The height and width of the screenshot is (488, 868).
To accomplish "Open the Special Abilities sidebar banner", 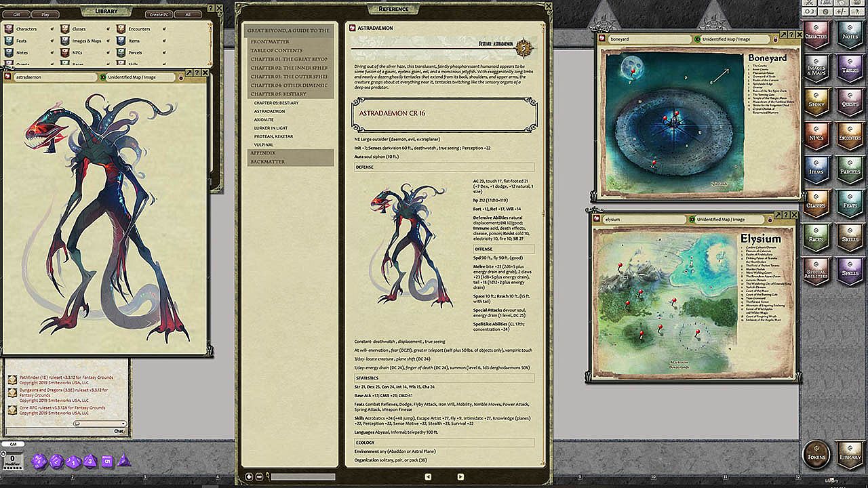I will tap(816, 272).
